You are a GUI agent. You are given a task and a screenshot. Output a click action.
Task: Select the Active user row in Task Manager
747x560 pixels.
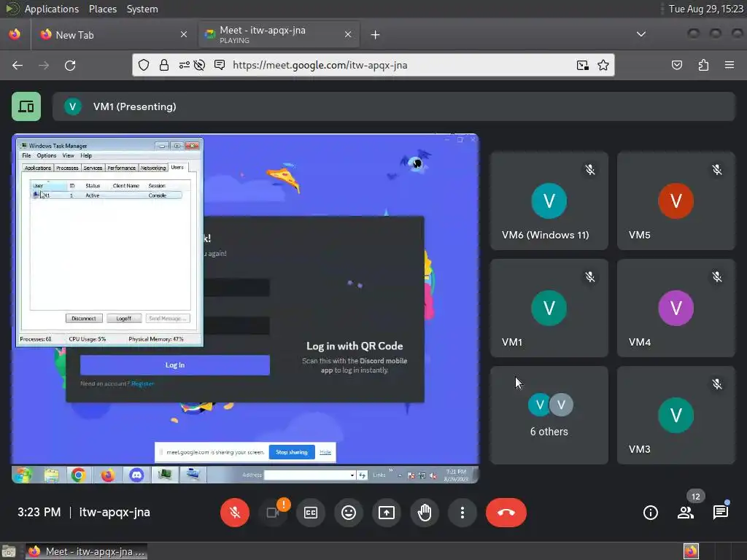(107, 195)
